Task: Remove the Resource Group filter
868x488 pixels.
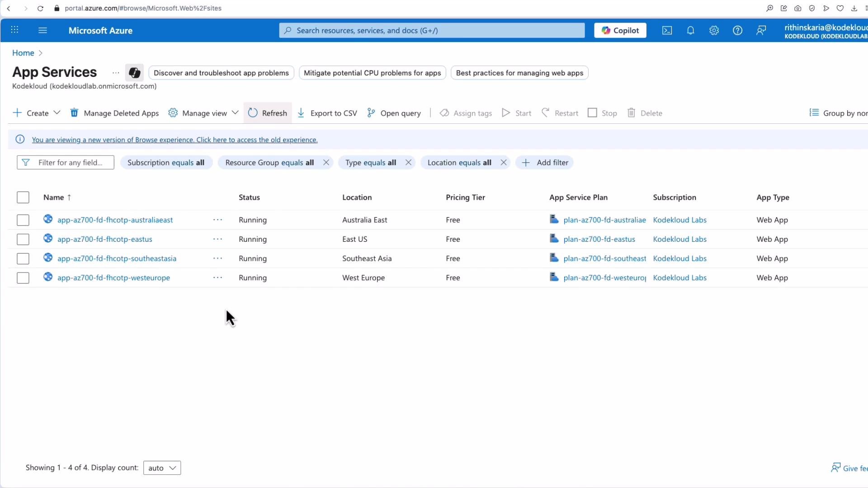Action: (326, 162)
